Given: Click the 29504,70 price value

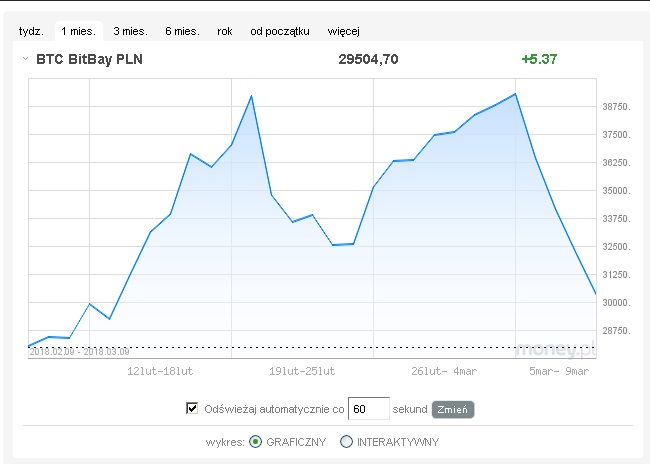Looking at the screenshot, I should (368, 59).
